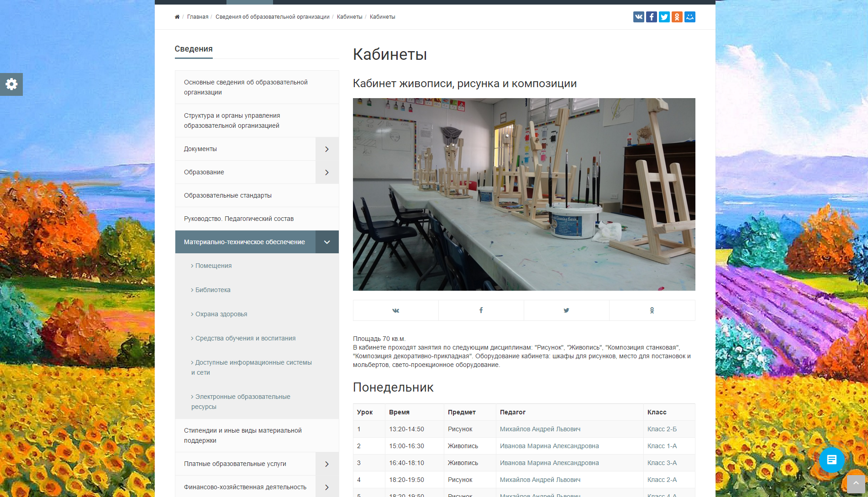The height and width of the screenshot is (497, 868).
Task: Open the Класс 1-А link
Action: (662, 446)
